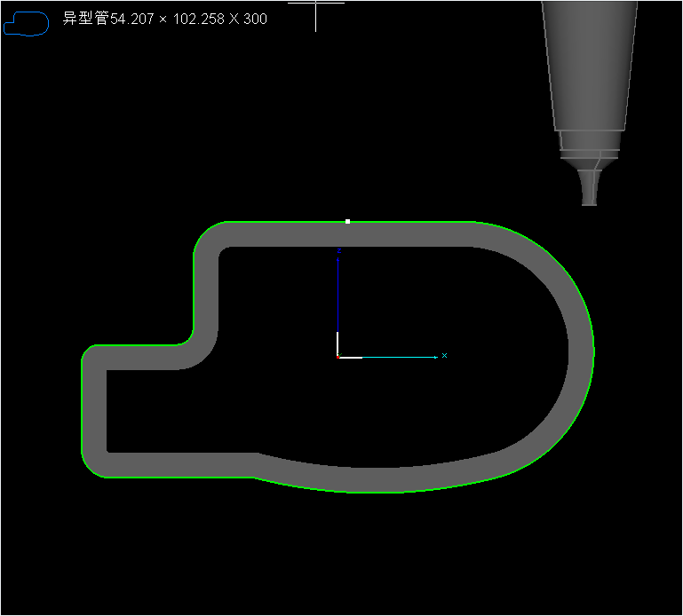Select the blue pipe profile thumbnail icon
The image size is (683, 616).
point(26,23)
